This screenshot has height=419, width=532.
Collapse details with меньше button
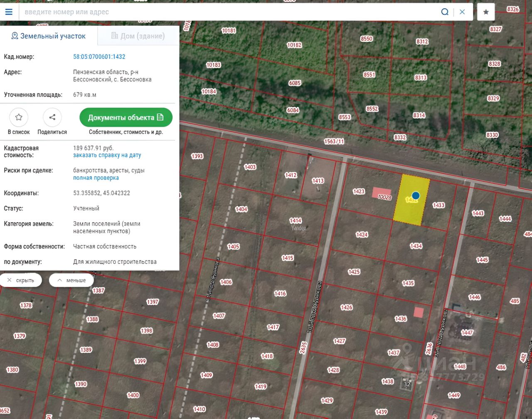tap(71, 280)
